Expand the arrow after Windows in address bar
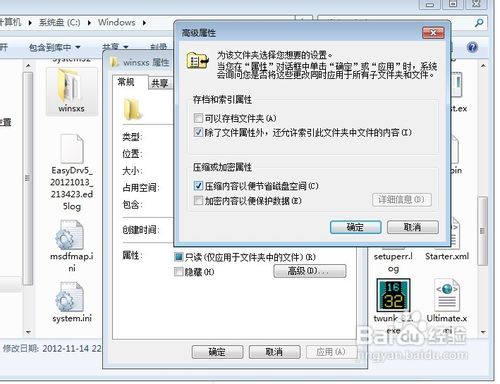The height and width of the screenshot is (384, 500). pos(144,23)
